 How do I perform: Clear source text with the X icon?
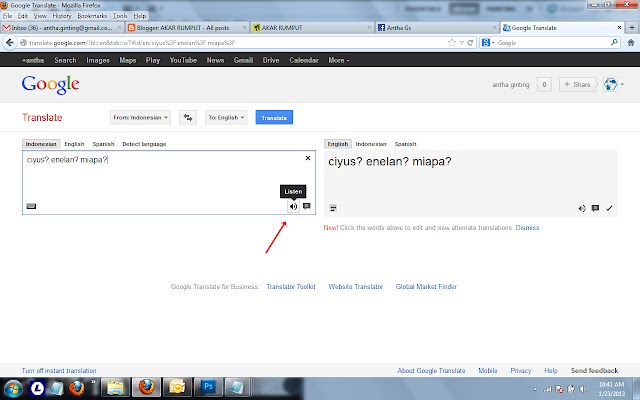[x=308, y=158]
